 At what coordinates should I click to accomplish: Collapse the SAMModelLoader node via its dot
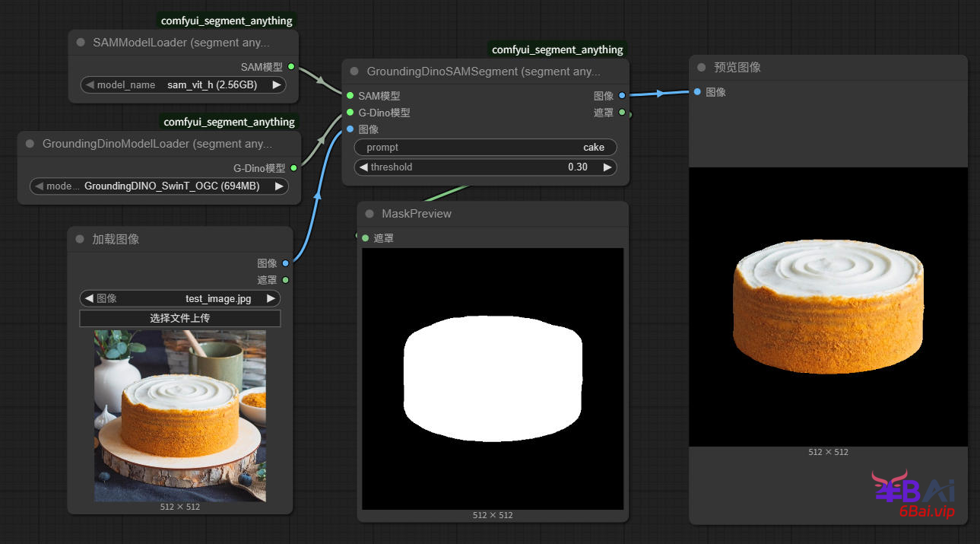coord(81,43)
